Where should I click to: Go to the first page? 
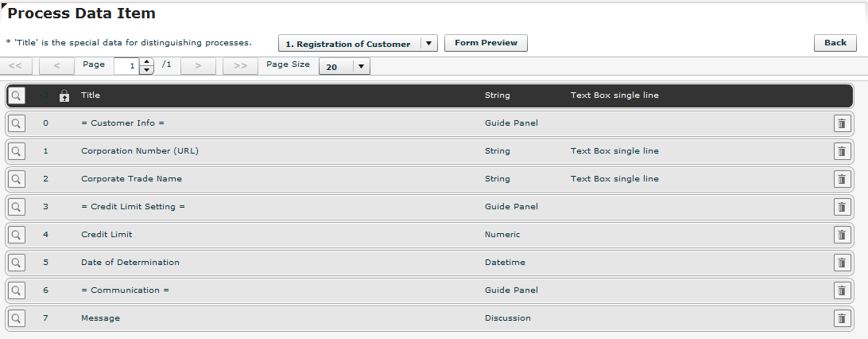[x=16, y=66]
